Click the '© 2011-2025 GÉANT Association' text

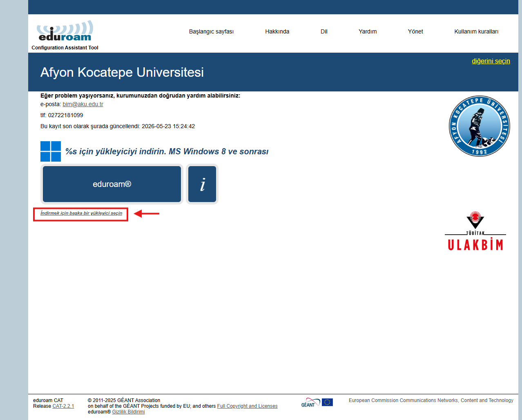click(x=124, y=400)
